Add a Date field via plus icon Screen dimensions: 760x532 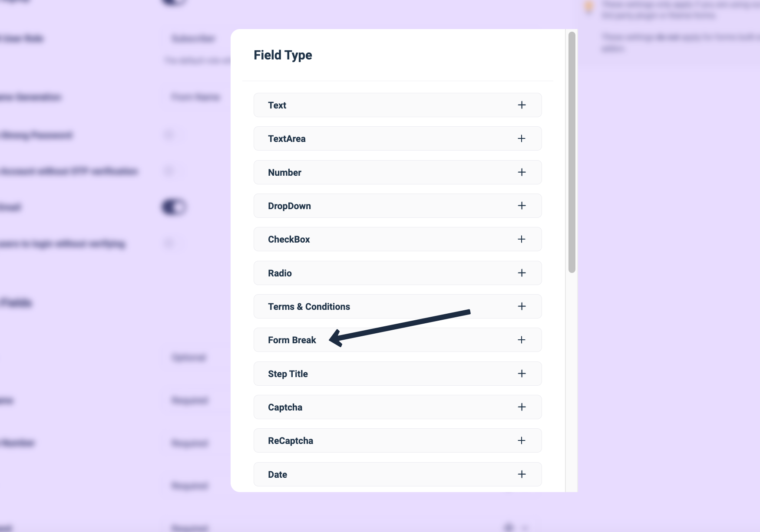pos(522,474)
